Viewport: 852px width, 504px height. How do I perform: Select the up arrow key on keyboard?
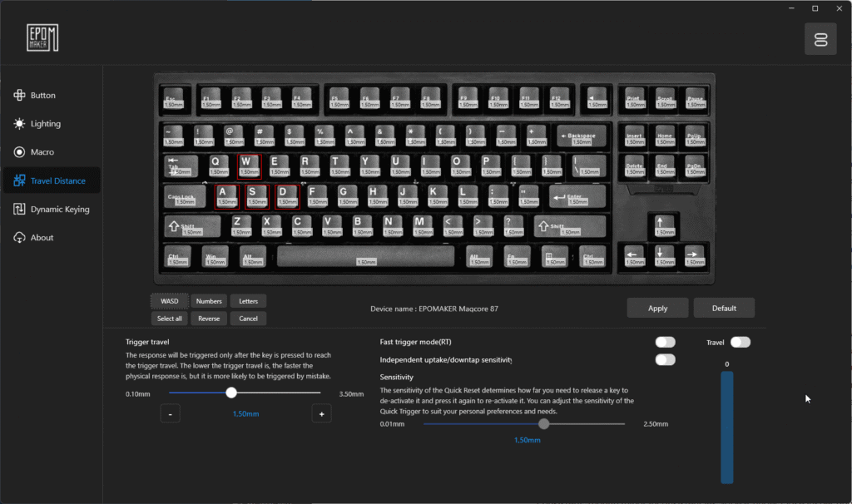[x=663, y=226]
